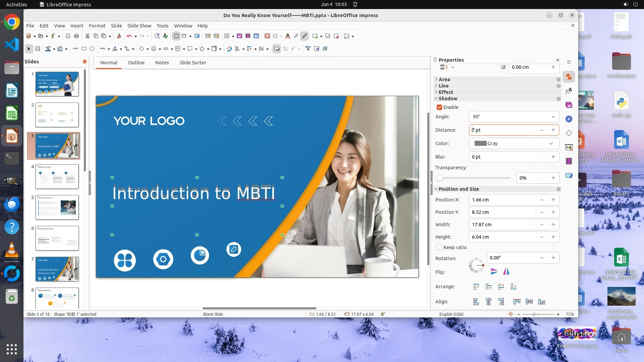Flip the shape horizontally icon
This screenshot has height=362, width=644.
click(506, 271)
